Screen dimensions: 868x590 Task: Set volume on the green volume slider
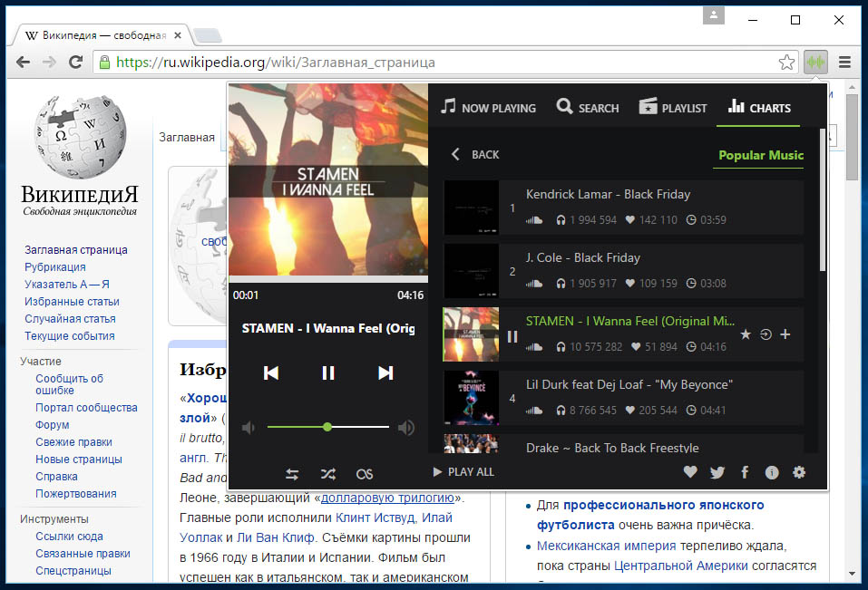pyautogui.click(x=327, y=427)
